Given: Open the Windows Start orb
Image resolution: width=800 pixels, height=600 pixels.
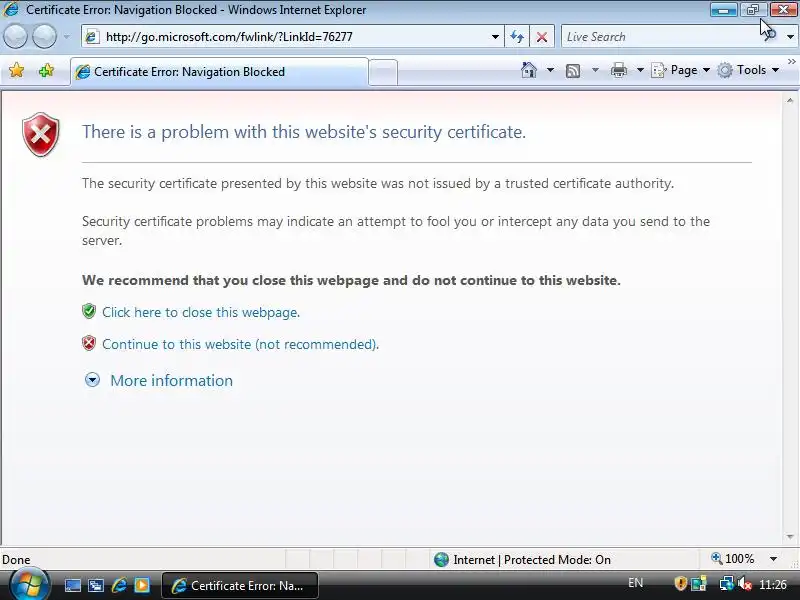Looking at the screenshot, I should (29, 585).
